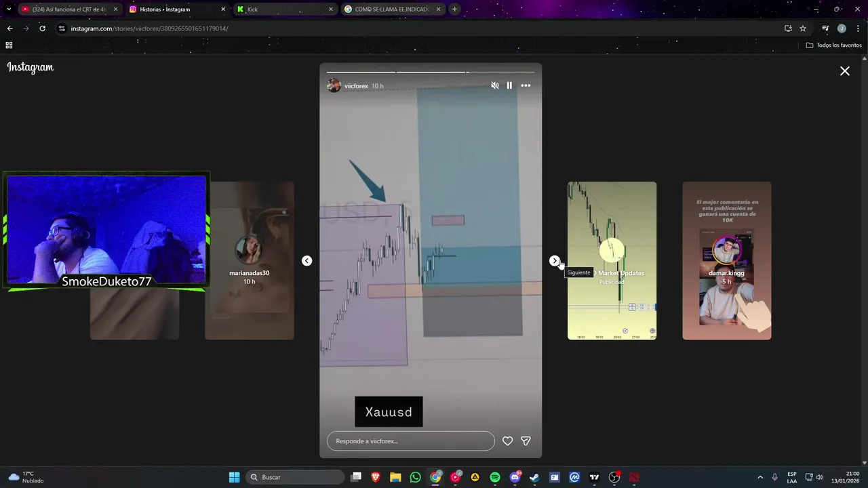Click the install app icon in address bar
868x488 pixels.
788,28
